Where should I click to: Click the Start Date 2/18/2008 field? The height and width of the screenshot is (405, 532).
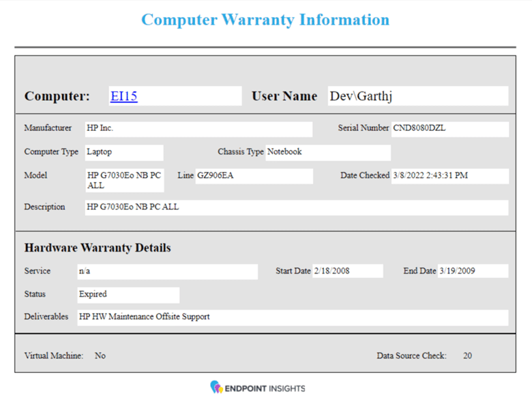coord(347,271)
